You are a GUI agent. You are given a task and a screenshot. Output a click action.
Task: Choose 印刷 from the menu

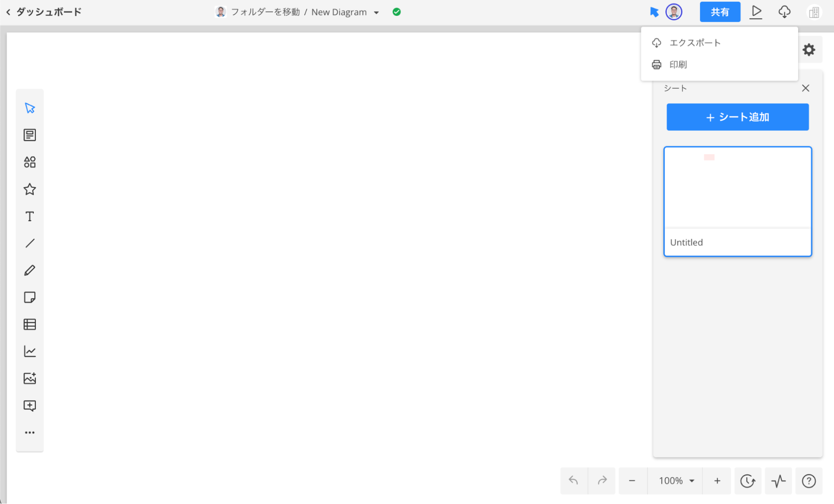678,65
